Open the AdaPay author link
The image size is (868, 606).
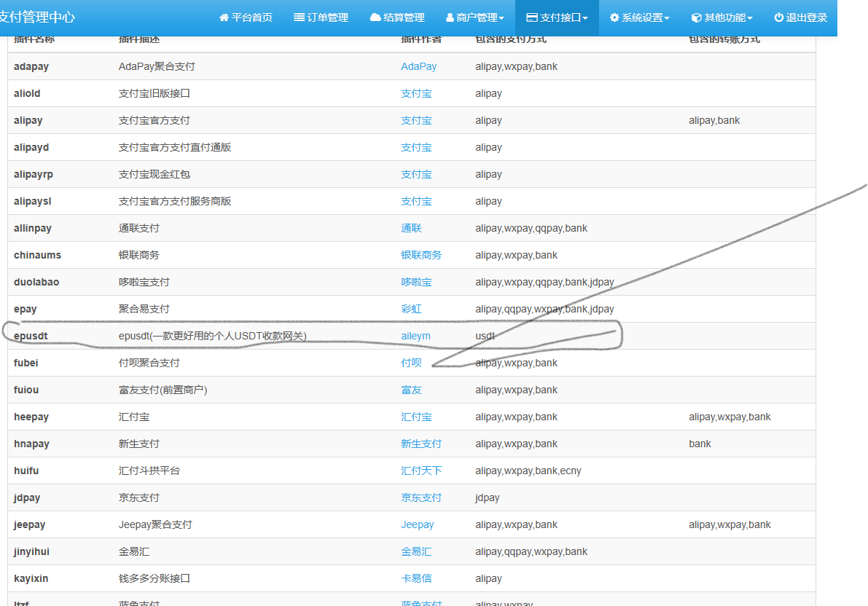pos(418,66)
